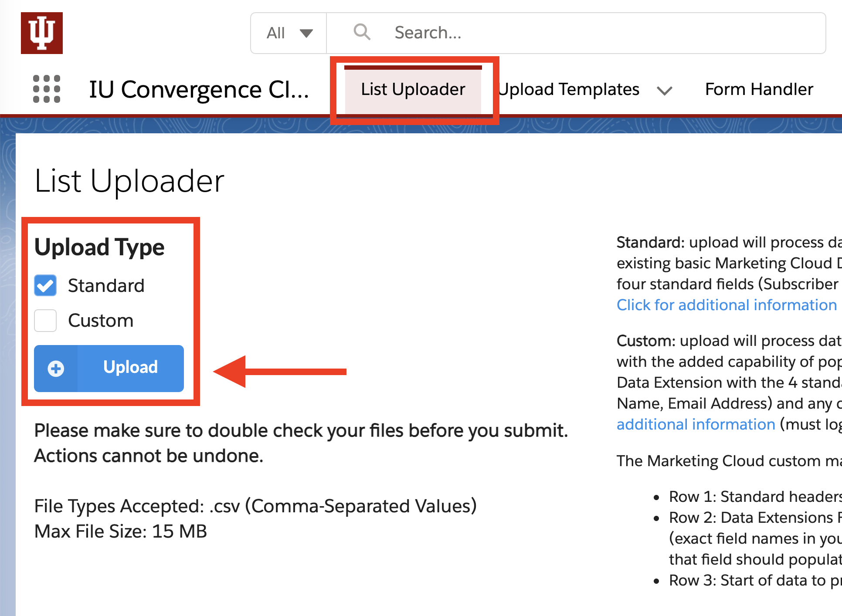Click the IU trident logo
This screenshot has height=616, width=842.
[x=42, y=33]
